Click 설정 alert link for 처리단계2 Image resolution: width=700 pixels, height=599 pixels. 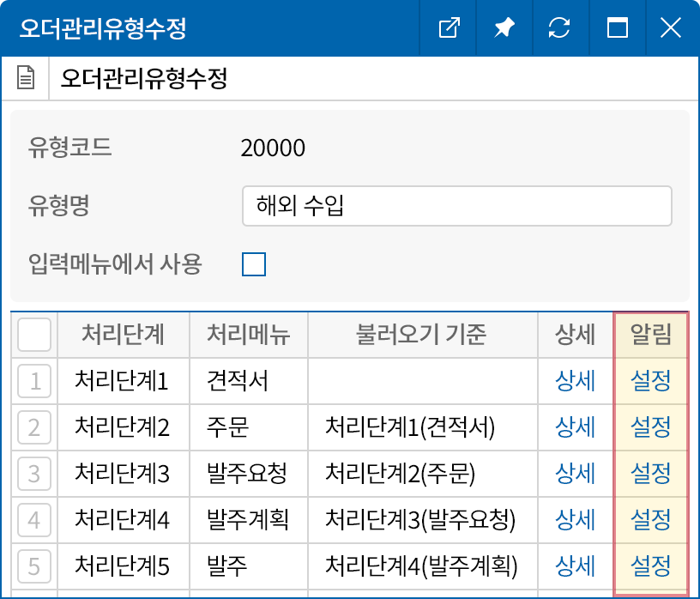tap(650, 427)
